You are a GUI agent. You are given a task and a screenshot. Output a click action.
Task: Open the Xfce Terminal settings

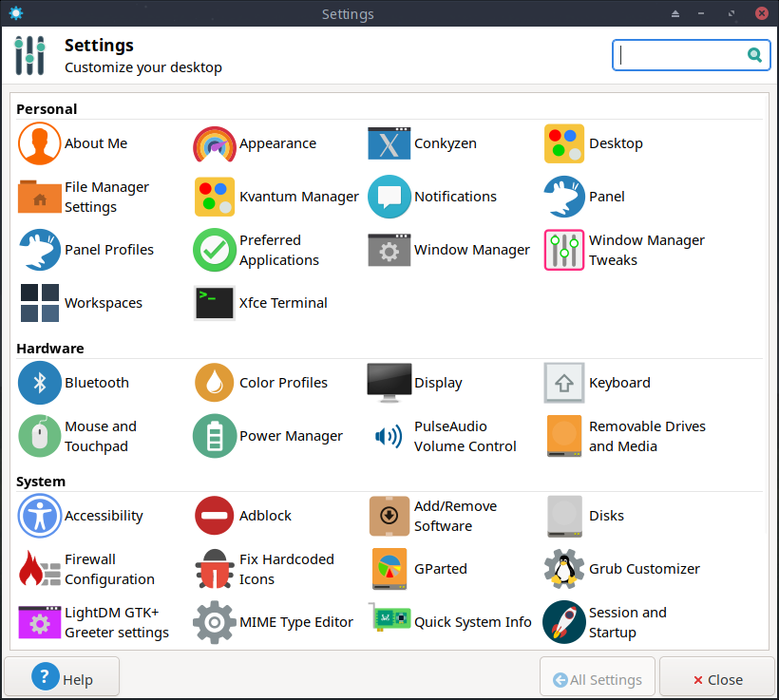pos(285,303)
